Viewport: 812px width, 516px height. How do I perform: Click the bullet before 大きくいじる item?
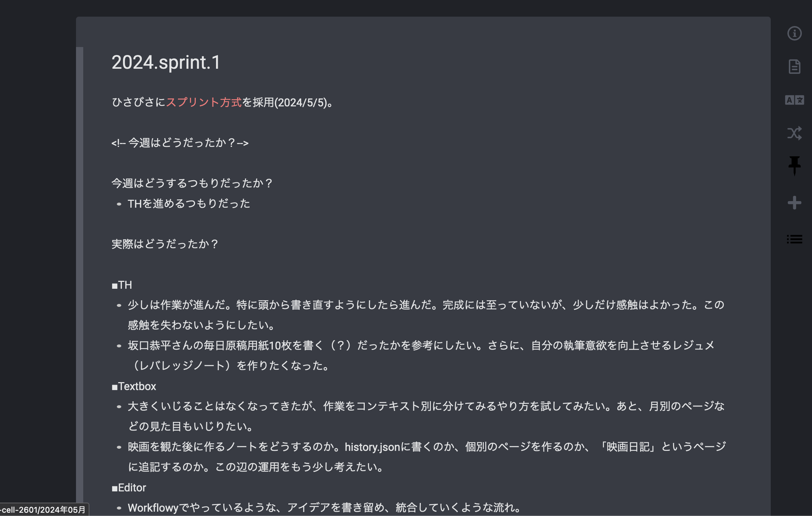point(119,406)
